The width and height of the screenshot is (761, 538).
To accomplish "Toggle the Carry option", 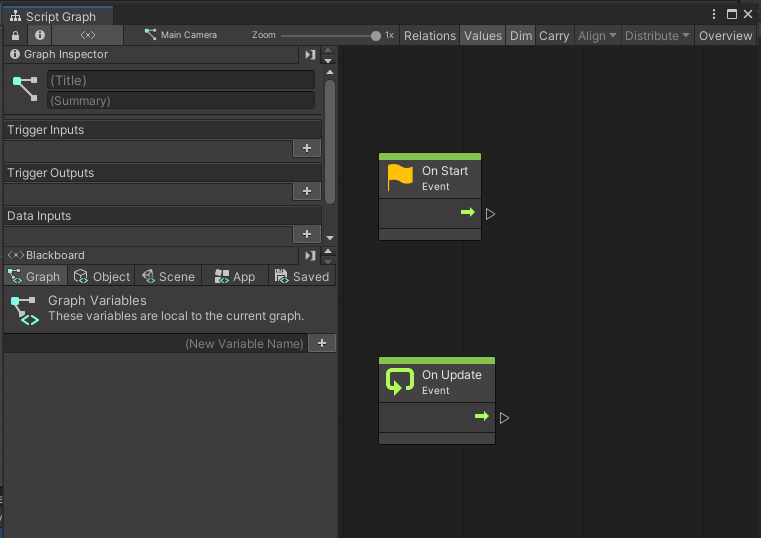I will pos(554,36).
